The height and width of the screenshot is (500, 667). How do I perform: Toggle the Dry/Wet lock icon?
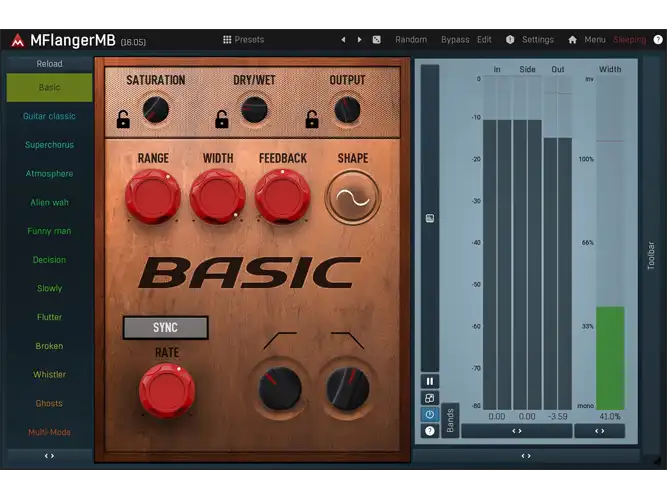point(222,120)
